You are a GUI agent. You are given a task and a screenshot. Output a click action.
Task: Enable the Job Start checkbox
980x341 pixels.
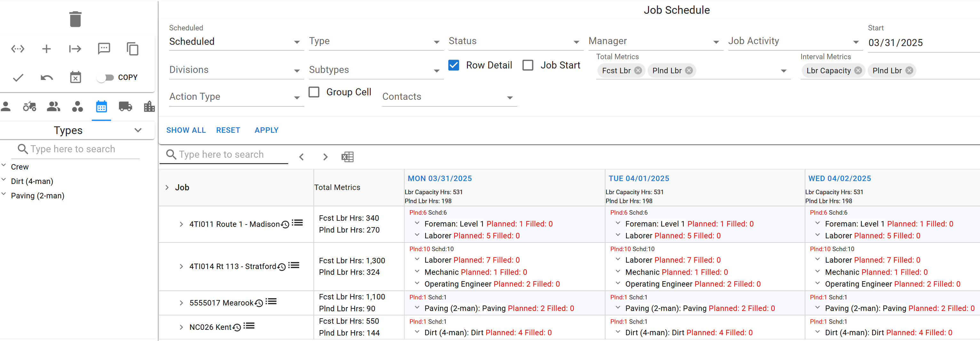[528, 65]
